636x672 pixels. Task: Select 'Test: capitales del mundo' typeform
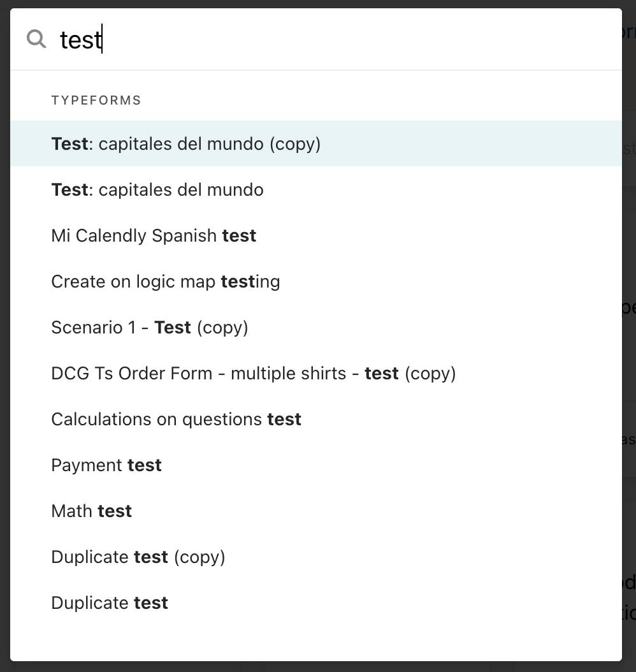(316, 189)
